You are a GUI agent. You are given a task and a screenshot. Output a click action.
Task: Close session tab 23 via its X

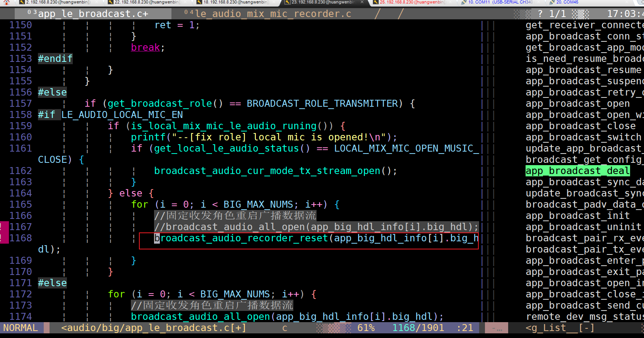click(x=362, y=2)
